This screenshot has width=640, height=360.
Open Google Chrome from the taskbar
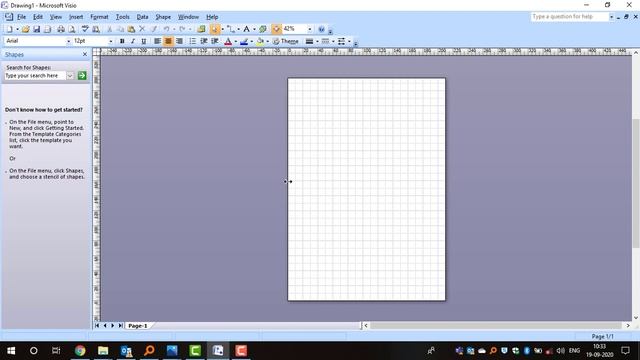(80, 351)
